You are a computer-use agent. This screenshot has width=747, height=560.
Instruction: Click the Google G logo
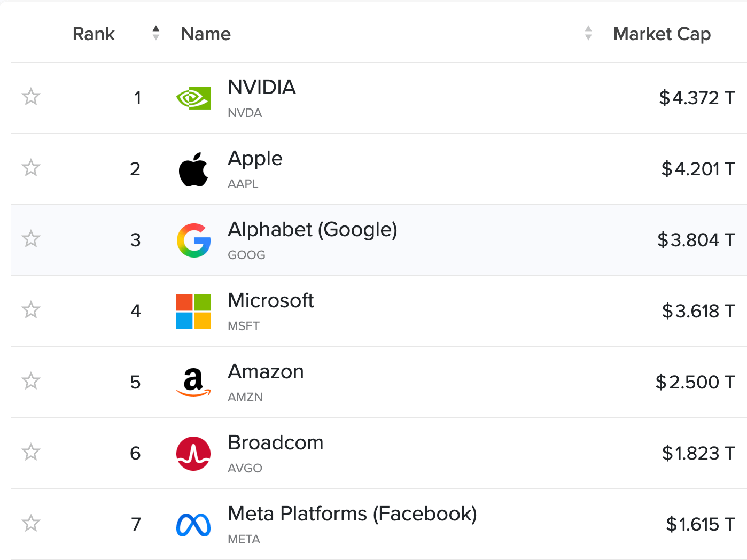[x=193, y=240]
